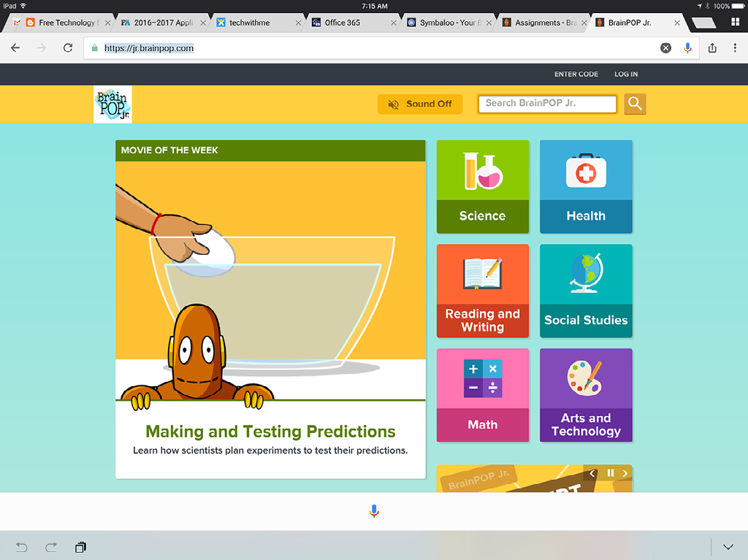Start a search with the magnifying glass
The width and height of the screenshot is (748, 560).
click(x=634, y=104)
